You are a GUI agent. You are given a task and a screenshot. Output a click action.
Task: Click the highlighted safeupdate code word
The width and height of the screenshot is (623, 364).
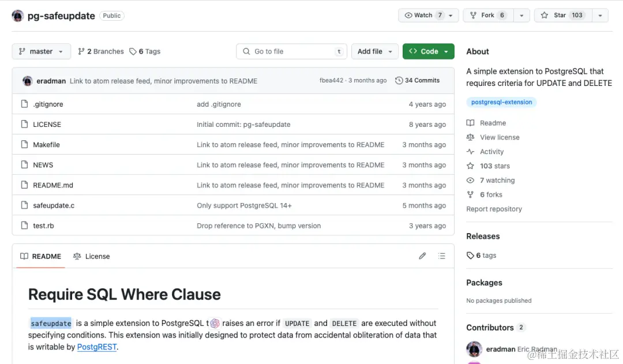click(51, 323)
